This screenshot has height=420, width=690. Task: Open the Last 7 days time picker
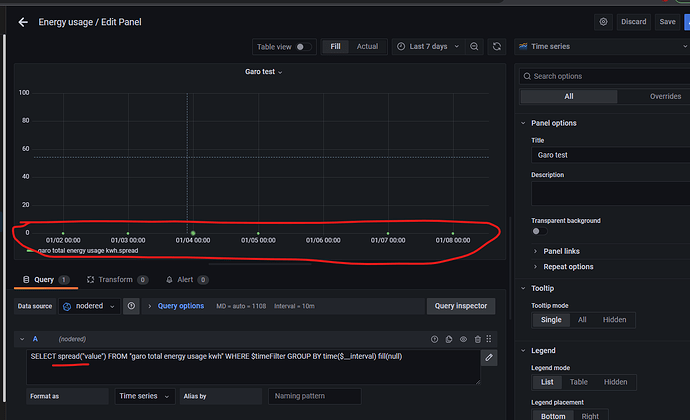tap(428, 46)
